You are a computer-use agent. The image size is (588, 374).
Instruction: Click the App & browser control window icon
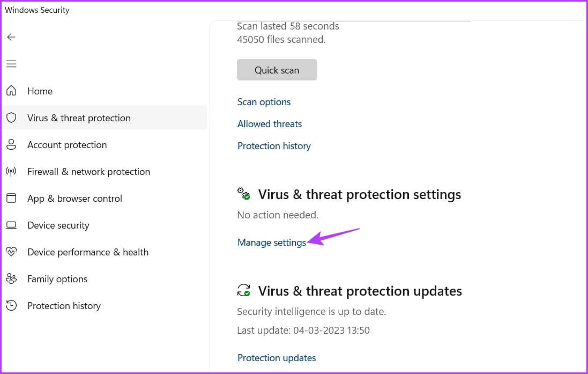click(11, 198)
